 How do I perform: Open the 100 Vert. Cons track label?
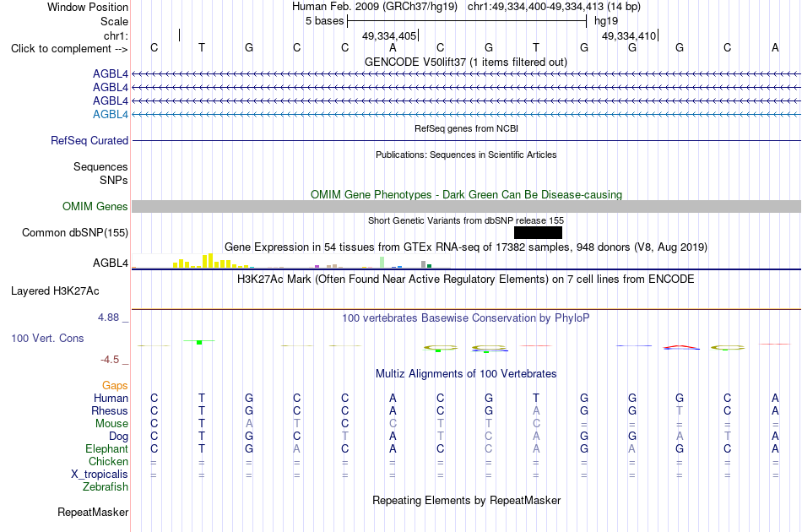click(47, 338)
